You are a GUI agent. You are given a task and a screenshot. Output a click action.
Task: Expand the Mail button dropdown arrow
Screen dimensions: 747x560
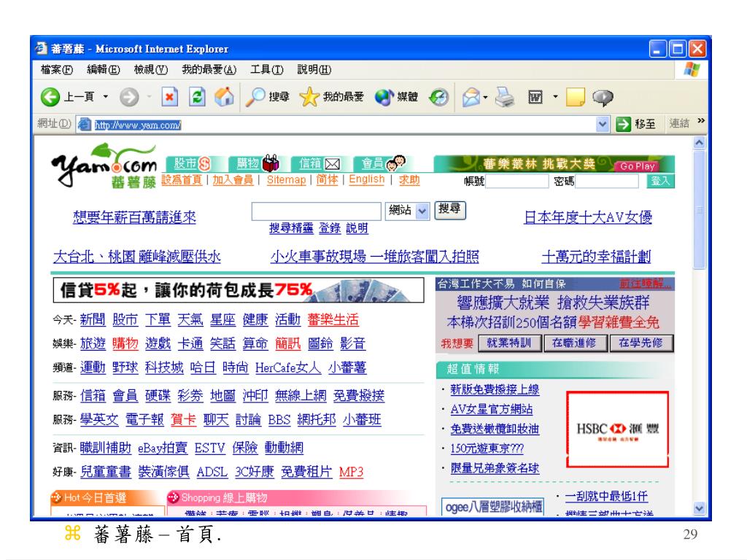point(485,97)
